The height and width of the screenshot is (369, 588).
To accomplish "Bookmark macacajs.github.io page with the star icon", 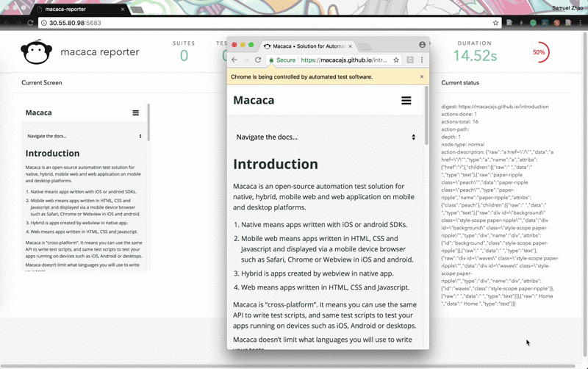I will coord(396,60).
